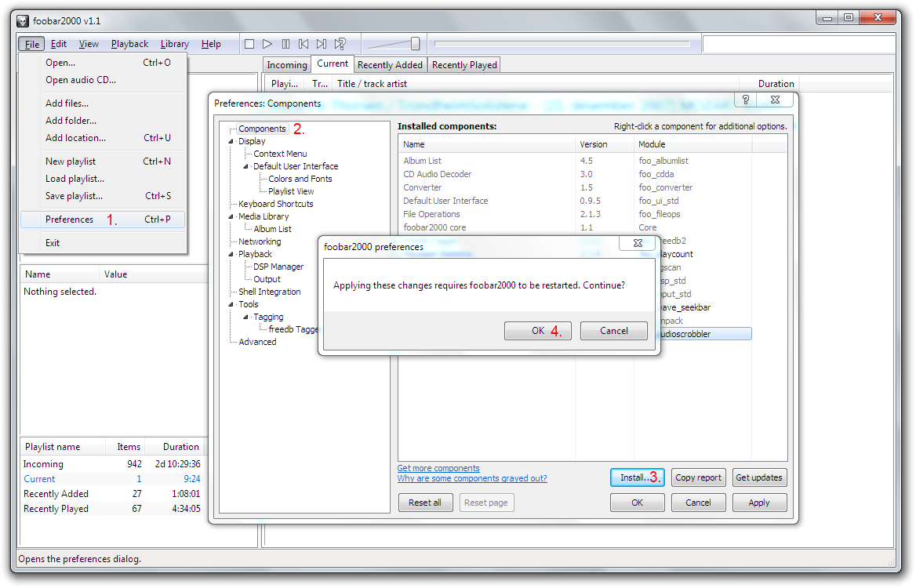
Task: Collapse the Display tree node
Action: click(x=231, y=142)
